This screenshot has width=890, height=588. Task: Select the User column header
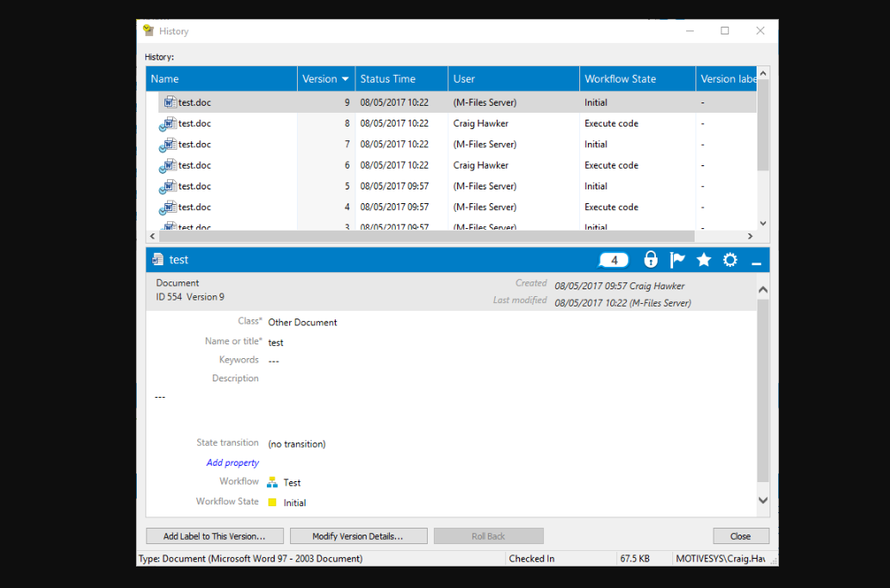[465, 78]
